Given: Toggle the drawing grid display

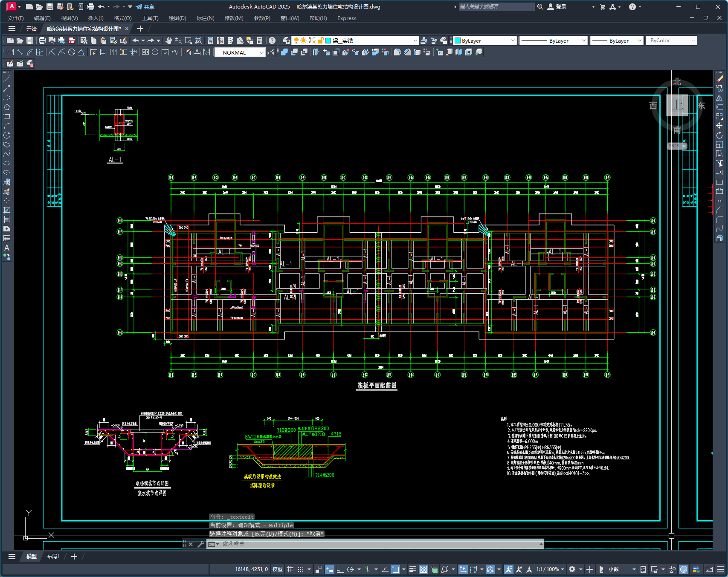Looking at the screenshot, I should (x=290, y=569).
